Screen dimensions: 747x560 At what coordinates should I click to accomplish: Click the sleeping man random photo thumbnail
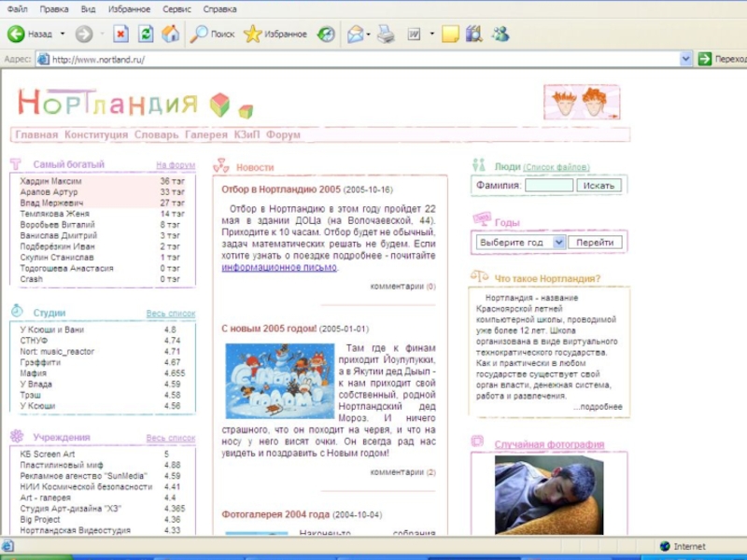[x=548, y=494]
